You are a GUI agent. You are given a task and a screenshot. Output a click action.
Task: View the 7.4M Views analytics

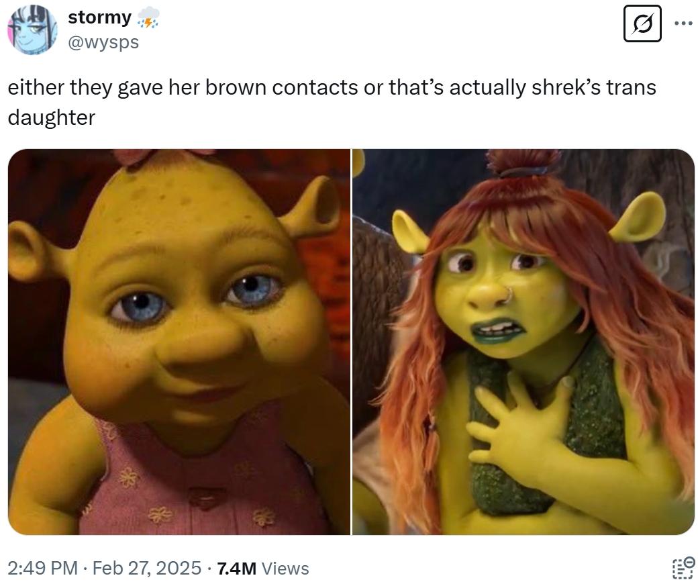[x=262, y=569]
